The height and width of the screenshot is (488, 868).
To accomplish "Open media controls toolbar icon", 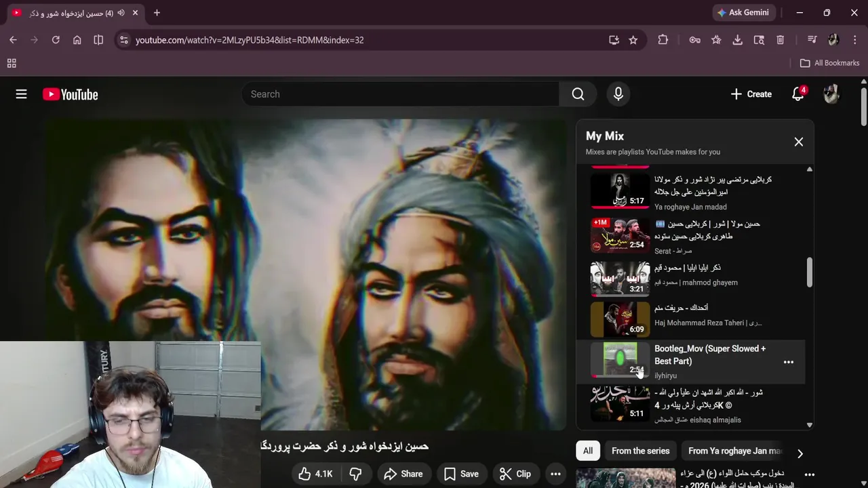I will click(x=812, y=40).
